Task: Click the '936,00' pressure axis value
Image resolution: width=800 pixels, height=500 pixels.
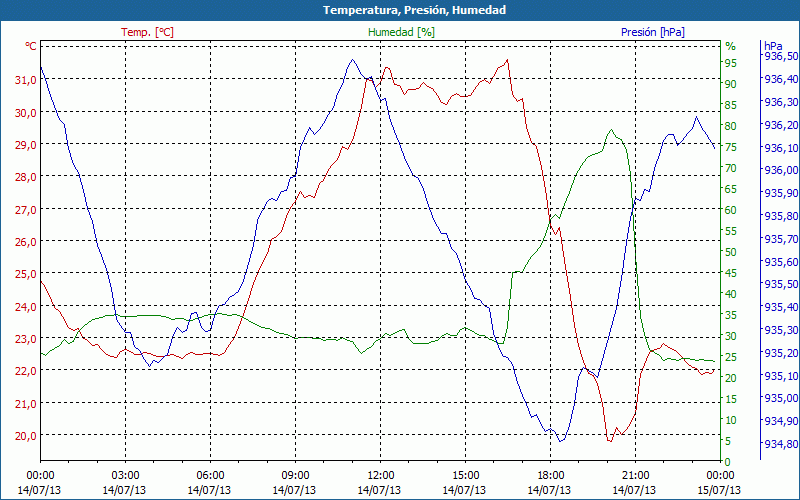Action: [781, 170]
